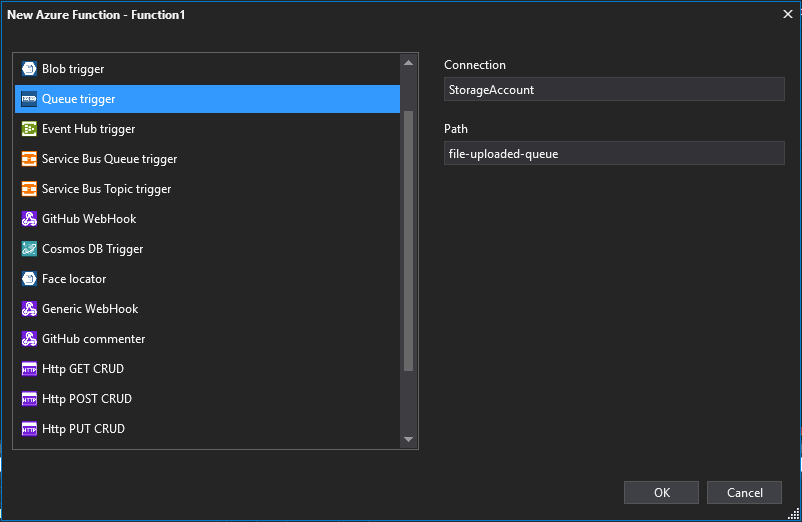Click the GitHub WebHook icon
The image size is (802, 522).
pyautogui.click(x=29, y=219)
